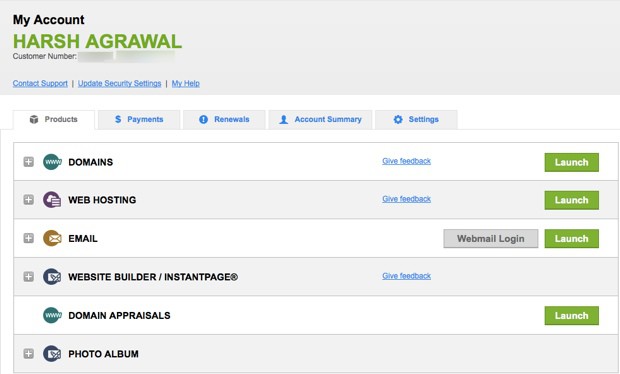Image resolution: width=620 pixels, height=374 pixels.
Task: Launch the Web Hosting manager
Action: click(571, 200)
